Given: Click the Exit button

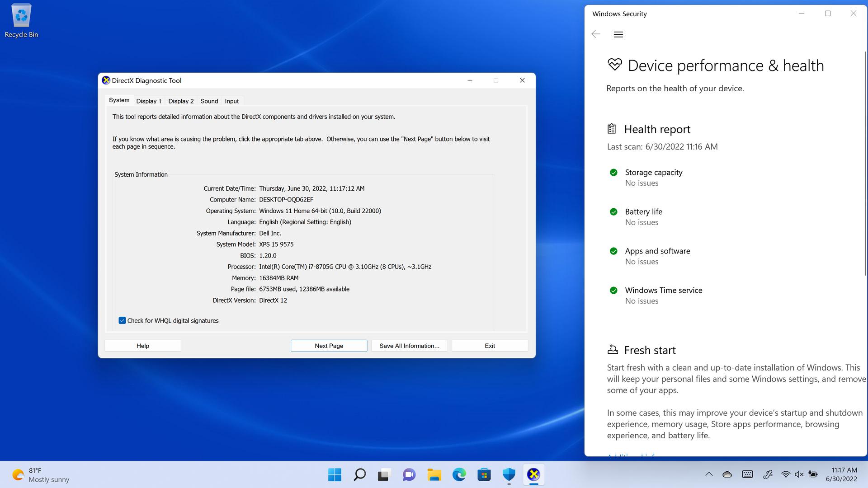Looking at the screenshot, I should click(x=490, y=346).
